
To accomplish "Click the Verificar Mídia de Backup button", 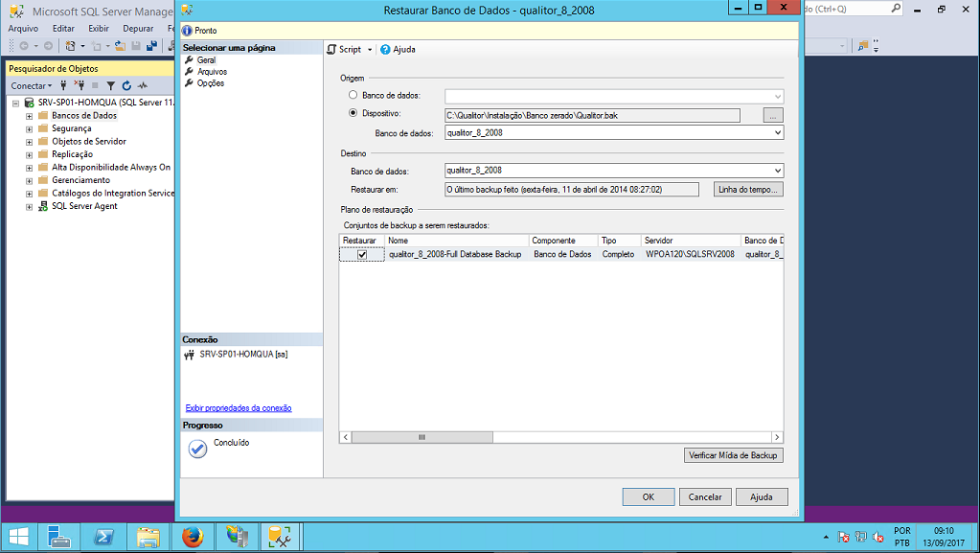I will click(x=733, y=454).
